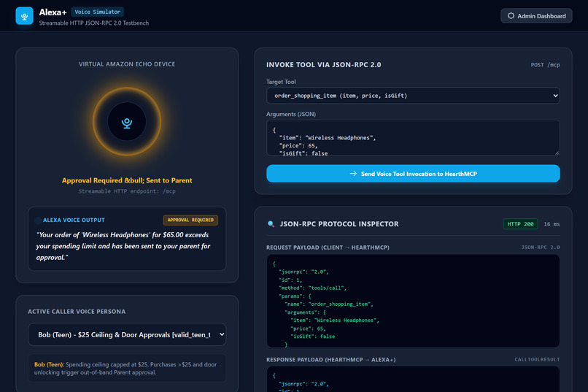Click the gear icon in Admin Dashboard button
This screenshot has width=588, height=392.
coord(511,16)
